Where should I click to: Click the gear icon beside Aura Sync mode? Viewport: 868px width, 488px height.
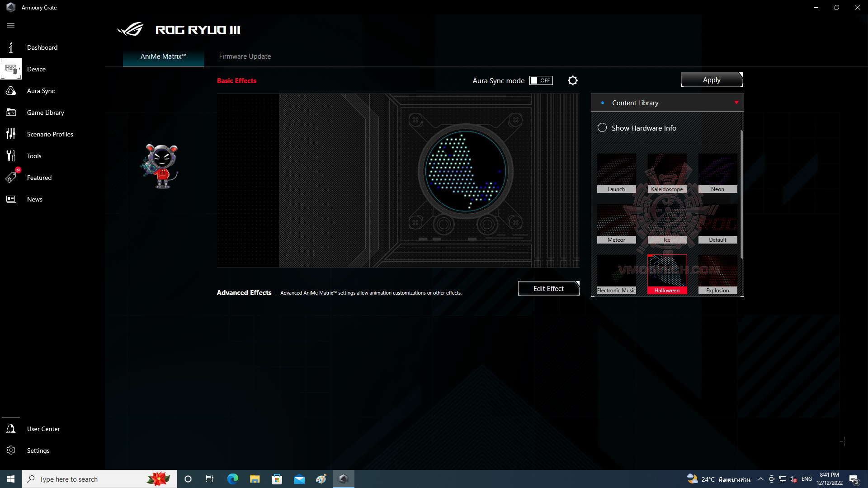(572, 80)
